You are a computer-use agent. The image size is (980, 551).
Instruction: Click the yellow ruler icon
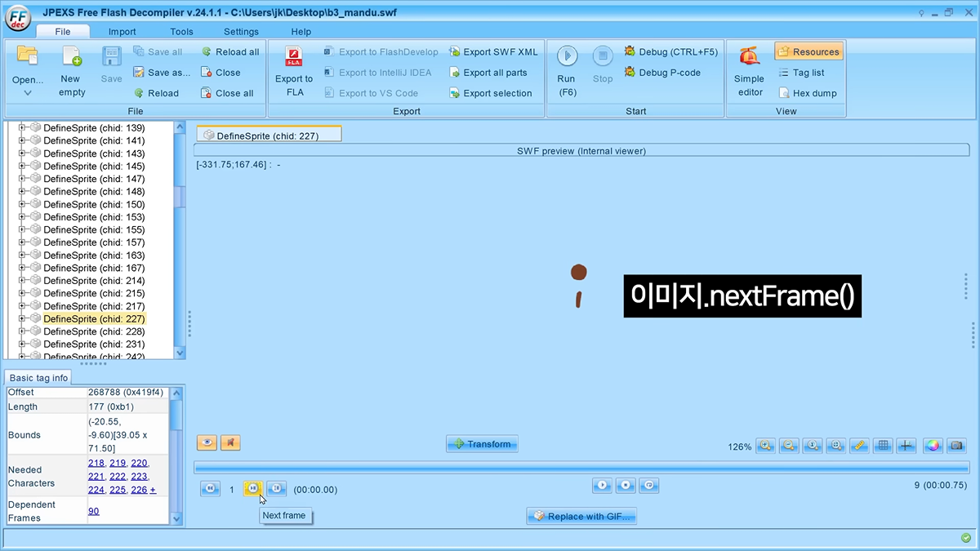858,446
